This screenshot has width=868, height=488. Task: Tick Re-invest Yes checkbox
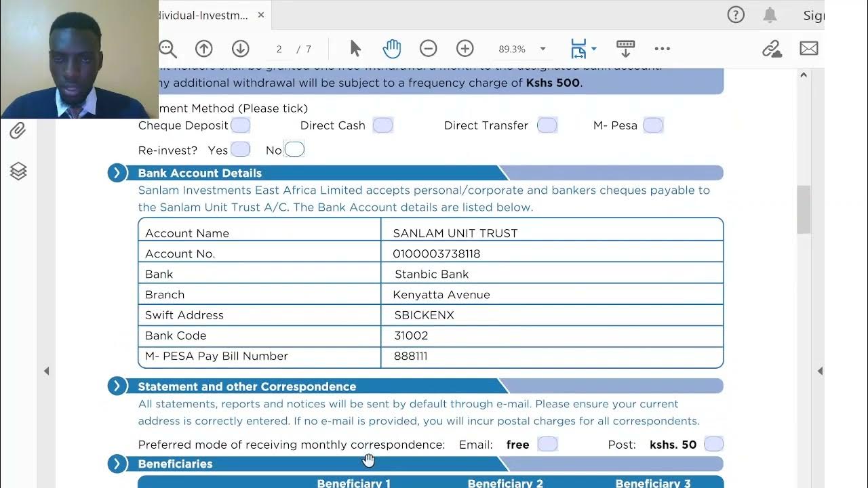pos(241,150)
